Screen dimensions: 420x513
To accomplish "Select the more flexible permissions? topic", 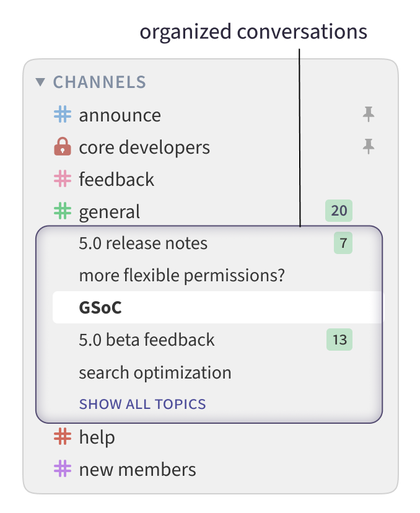I will 182,276.
